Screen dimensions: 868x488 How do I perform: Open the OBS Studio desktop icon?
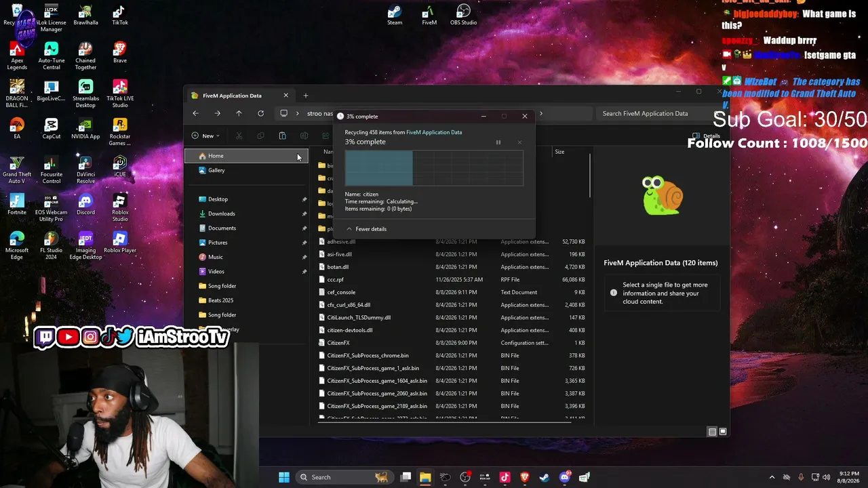pos(463,16)
